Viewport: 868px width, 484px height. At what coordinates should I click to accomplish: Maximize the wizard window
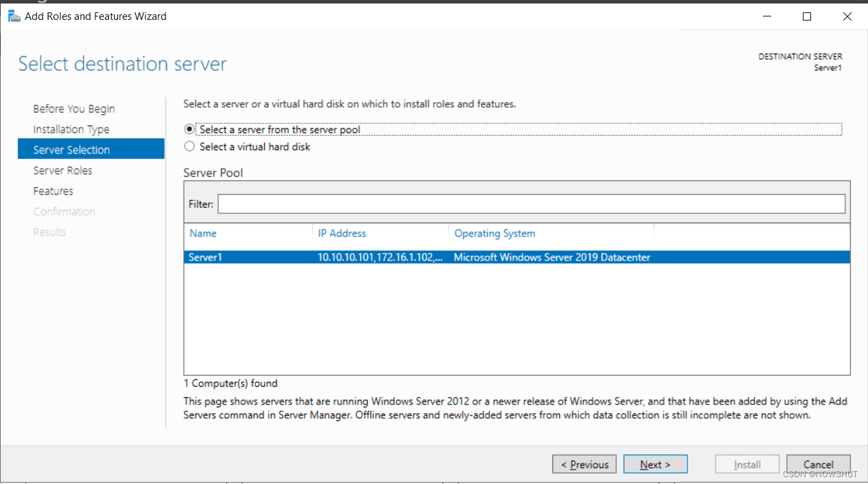(807, 16)
